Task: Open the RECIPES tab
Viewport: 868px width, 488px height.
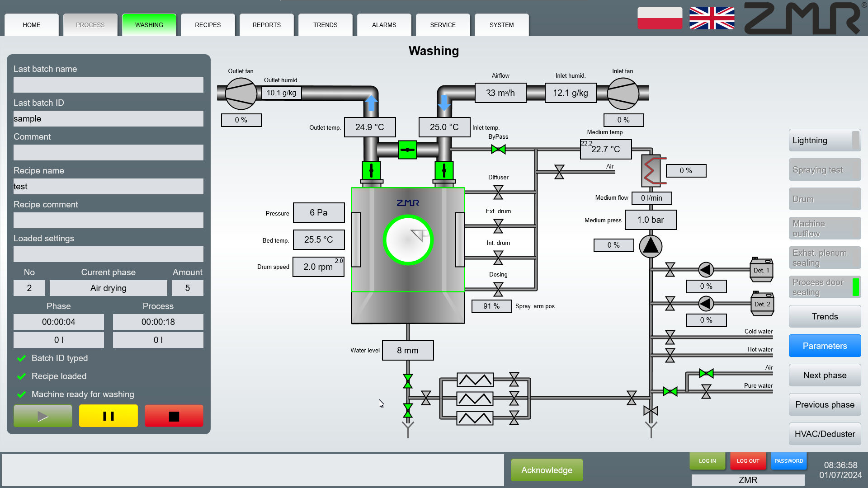Action: tap(208, 25)
